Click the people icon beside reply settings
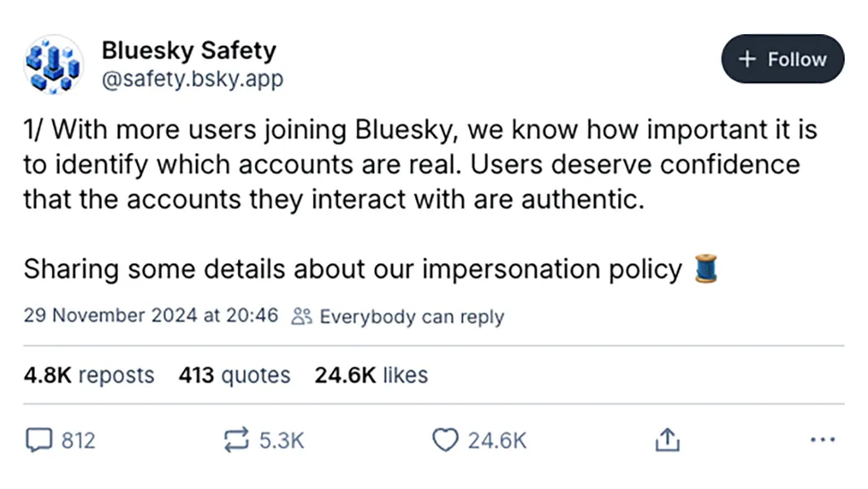868x489 pixels. click(302, 316)
